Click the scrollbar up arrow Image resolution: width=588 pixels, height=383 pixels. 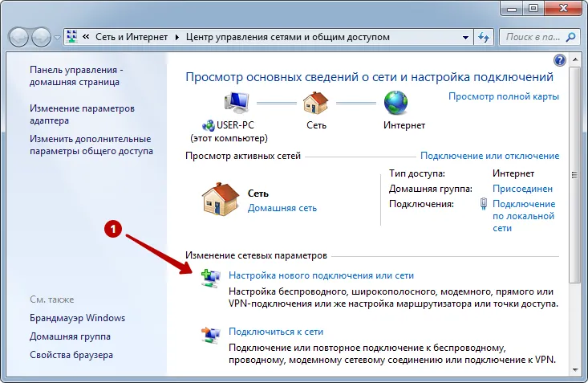(574, 59)
